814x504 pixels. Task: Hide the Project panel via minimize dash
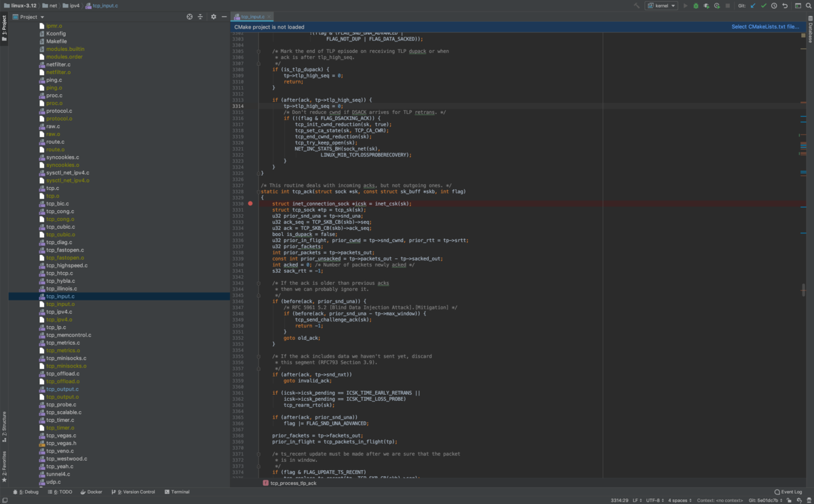(x=223, y=16)
